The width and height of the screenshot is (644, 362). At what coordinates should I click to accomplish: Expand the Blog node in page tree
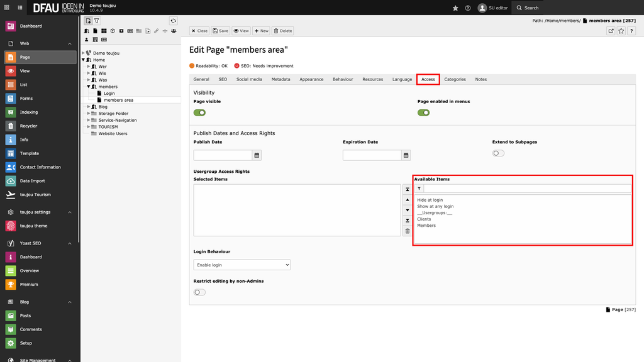[x=89, y=107]
